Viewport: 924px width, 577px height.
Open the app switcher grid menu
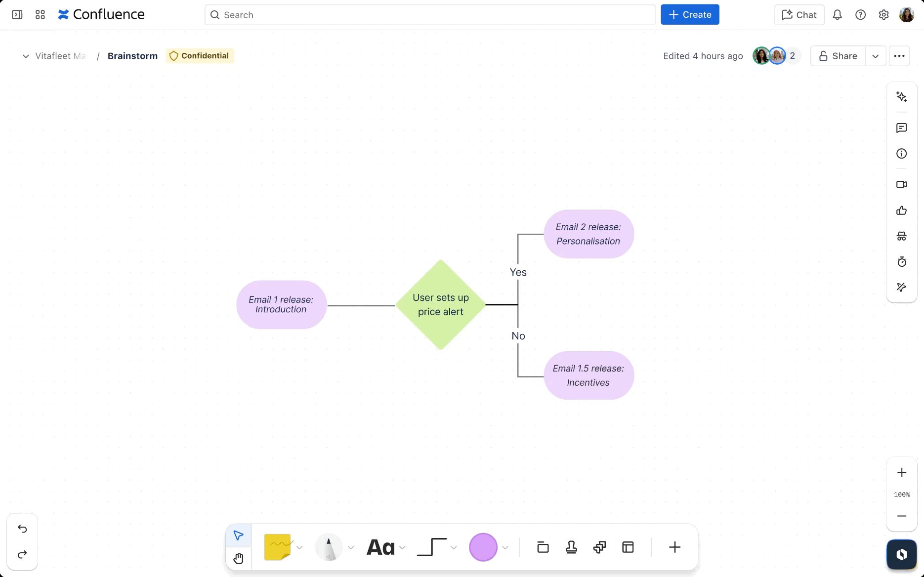[41, 15]
